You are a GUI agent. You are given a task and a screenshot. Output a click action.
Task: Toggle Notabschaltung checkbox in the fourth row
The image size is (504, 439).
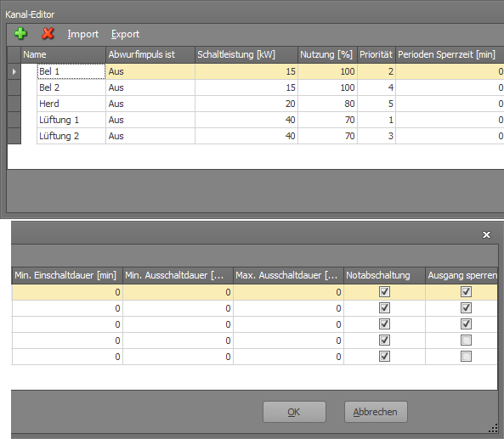384,341
